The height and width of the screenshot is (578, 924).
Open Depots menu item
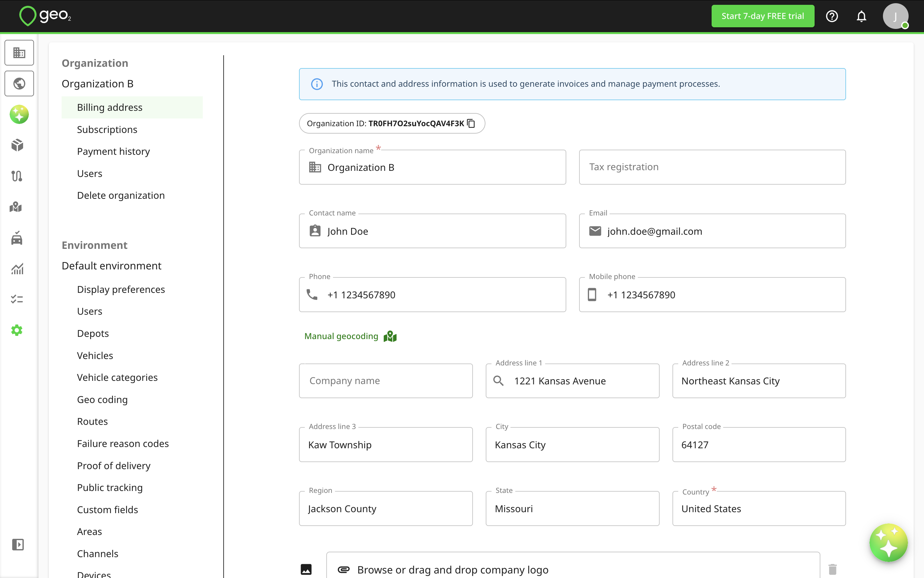tap(93, 333)
